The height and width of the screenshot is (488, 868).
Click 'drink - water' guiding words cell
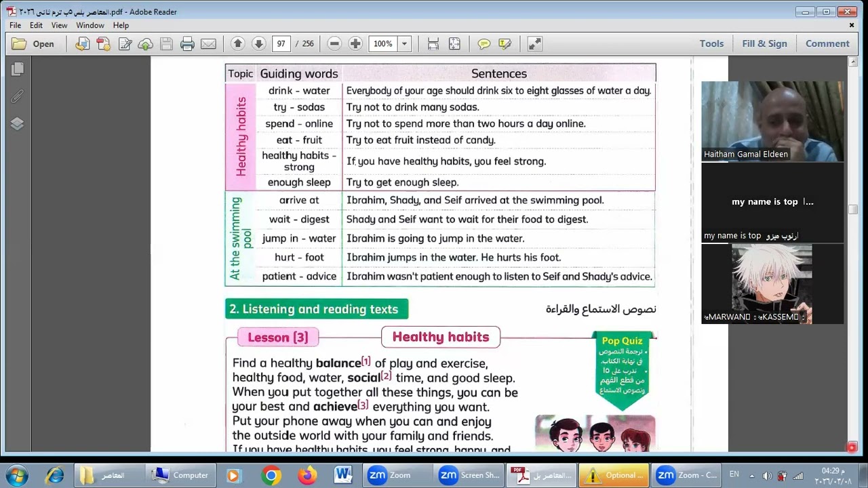click(299, 91)
